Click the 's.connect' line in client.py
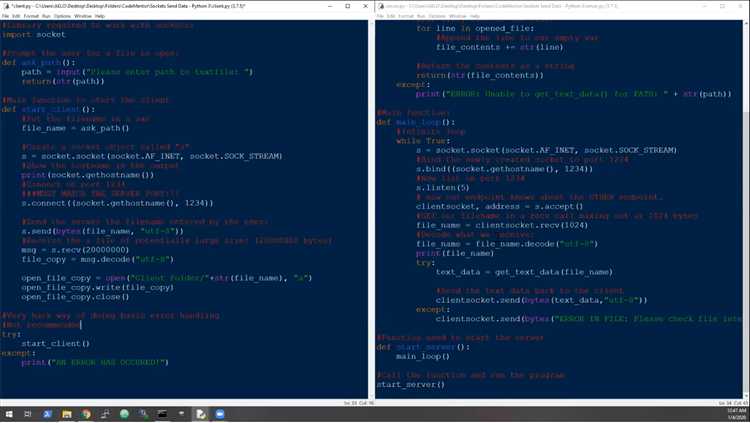This screenshot has height=423, width=750. click(117, 203)
